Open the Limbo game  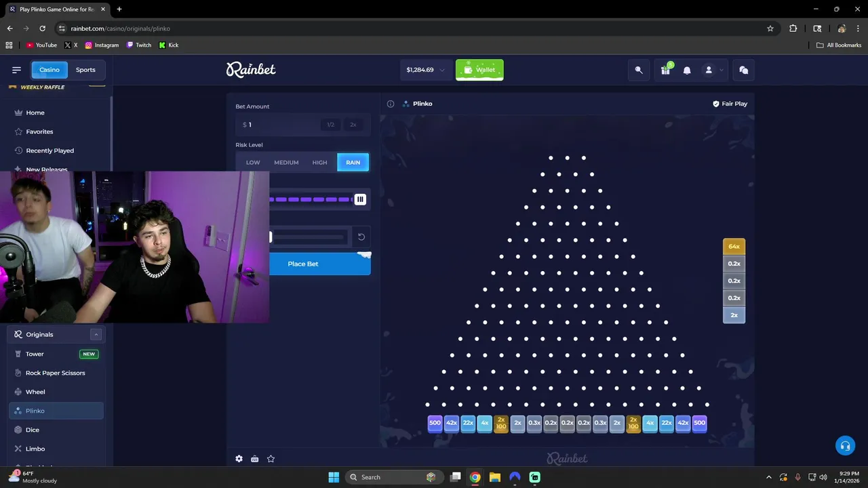[56, 449]
